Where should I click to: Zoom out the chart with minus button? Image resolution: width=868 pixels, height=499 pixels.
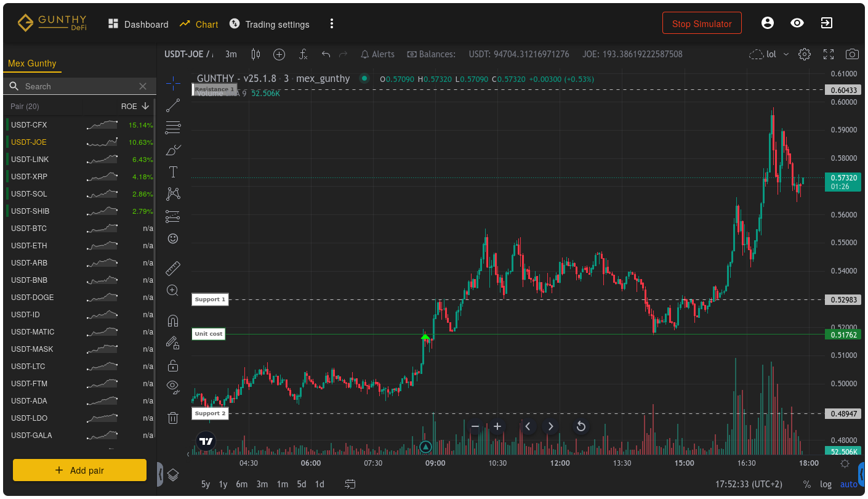tap(475, 426)
